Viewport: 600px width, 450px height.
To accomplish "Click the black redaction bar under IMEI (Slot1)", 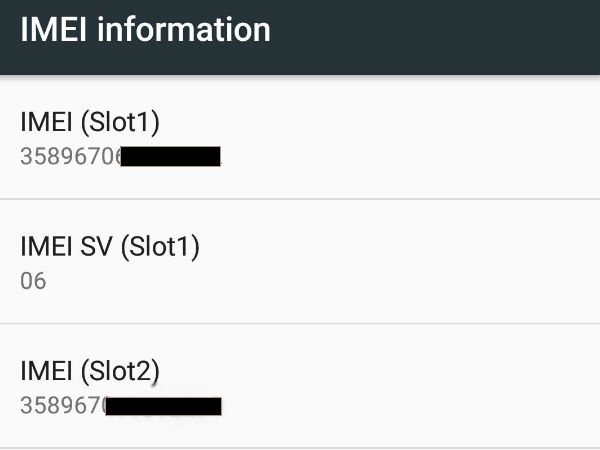I will point(170,156).
